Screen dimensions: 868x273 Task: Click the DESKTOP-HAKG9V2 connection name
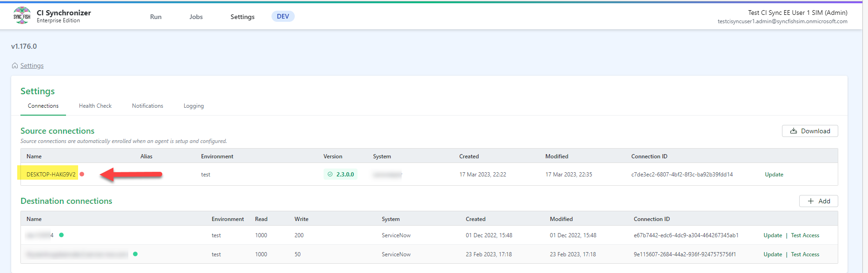[51, 175]
